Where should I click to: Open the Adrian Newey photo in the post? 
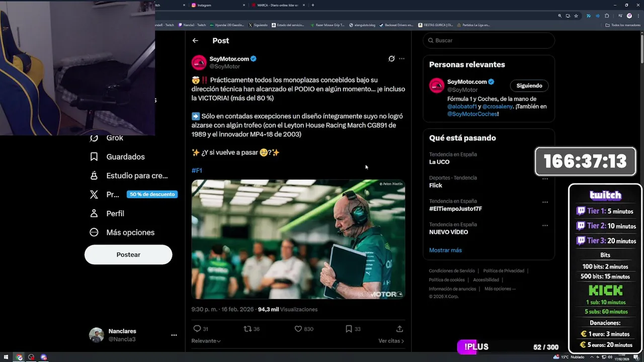pos(298,239)
